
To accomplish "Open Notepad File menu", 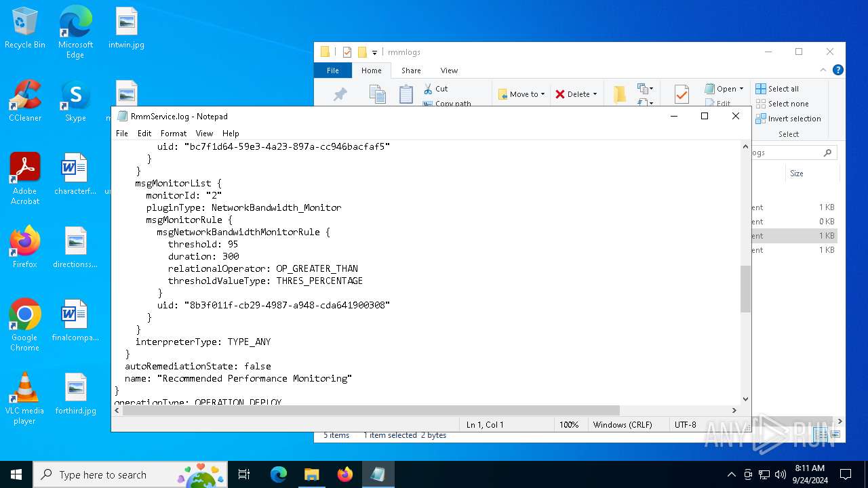I will (x=122, y=134).
